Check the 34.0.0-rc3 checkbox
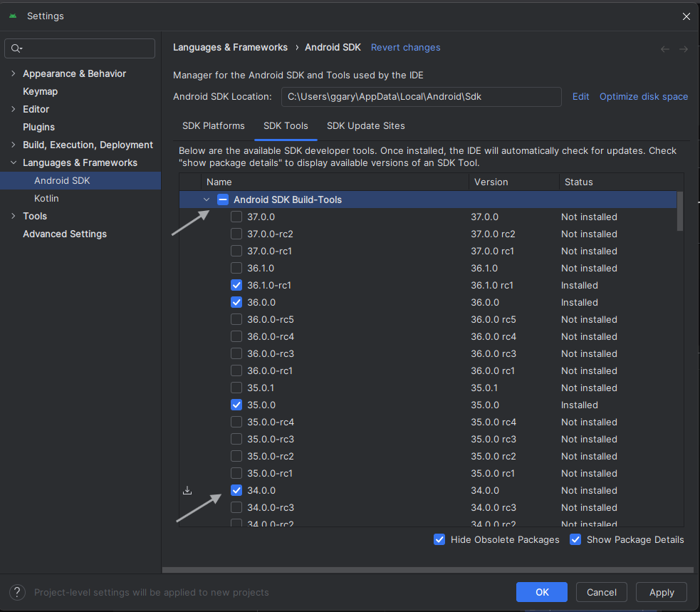The width and height of the screenshot is (700, 612). coord(236,507)
